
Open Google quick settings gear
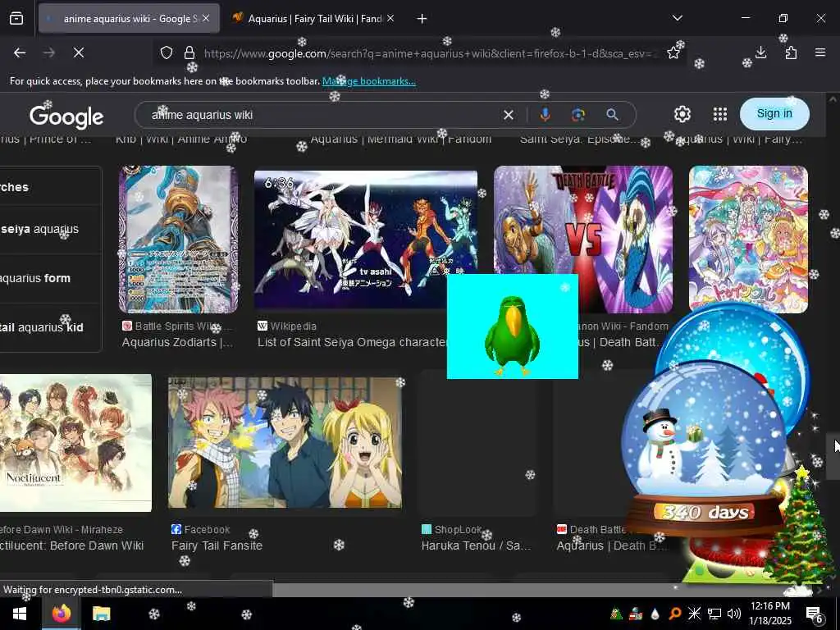682,114
